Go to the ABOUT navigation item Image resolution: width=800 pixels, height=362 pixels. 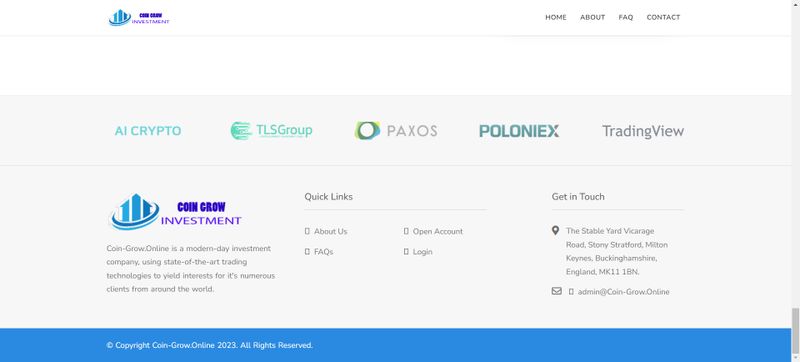[x=592, y=17]
